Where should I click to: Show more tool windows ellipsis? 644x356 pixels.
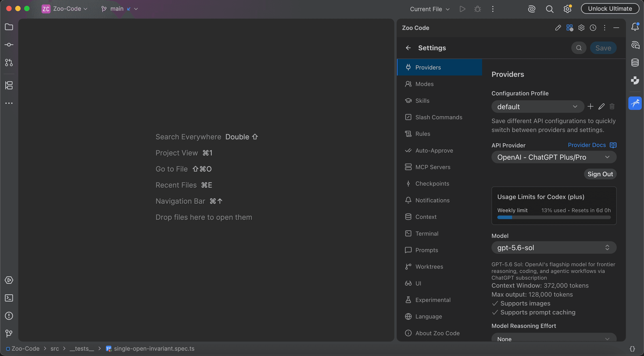coord(9,103)
